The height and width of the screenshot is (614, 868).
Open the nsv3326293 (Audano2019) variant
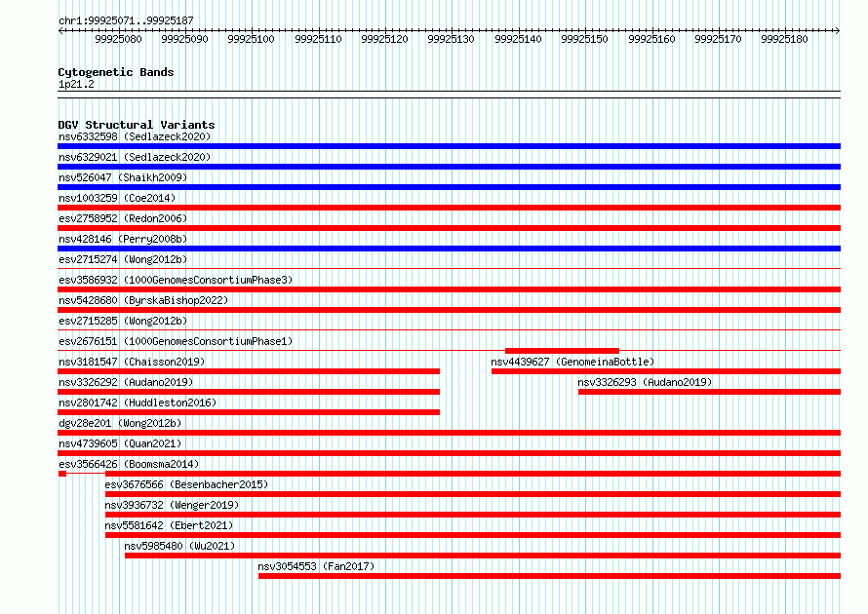tap(645, 382)
